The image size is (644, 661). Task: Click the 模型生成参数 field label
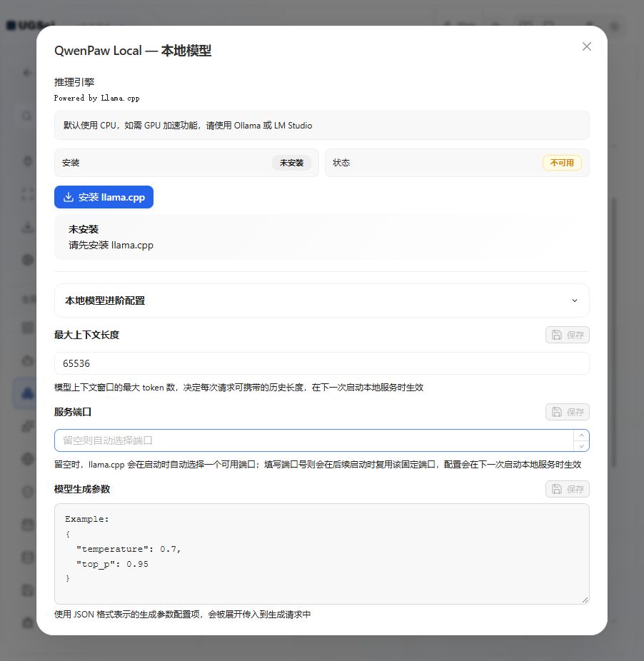[82, 489]
